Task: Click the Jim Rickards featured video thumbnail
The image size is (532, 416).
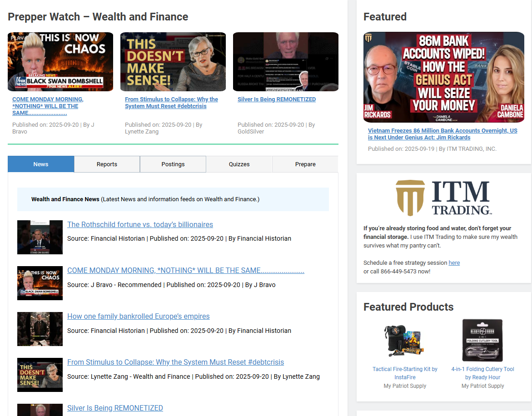Action: coord(443,77)
